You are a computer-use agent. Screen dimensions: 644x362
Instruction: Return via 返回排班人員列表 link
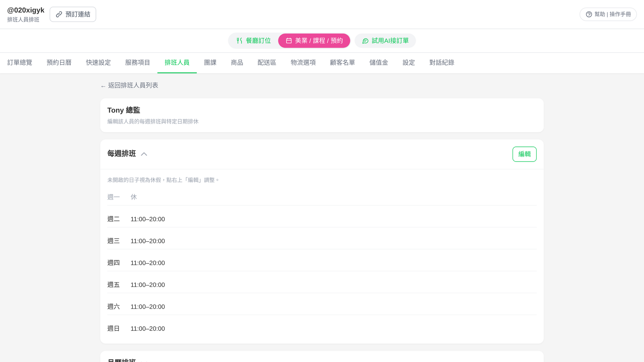pos(129,85)
